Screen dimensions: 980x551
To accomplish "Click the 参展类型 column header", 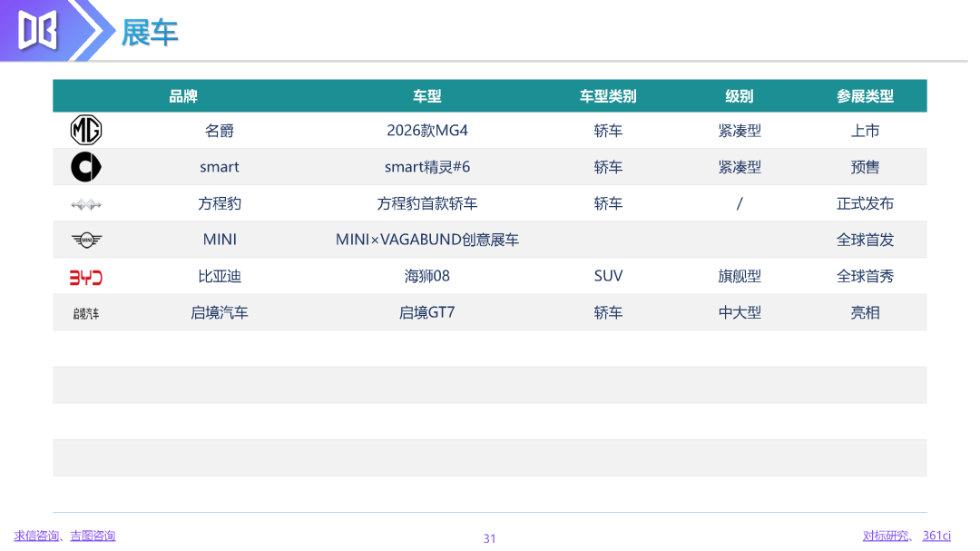I will pos(865,96).
